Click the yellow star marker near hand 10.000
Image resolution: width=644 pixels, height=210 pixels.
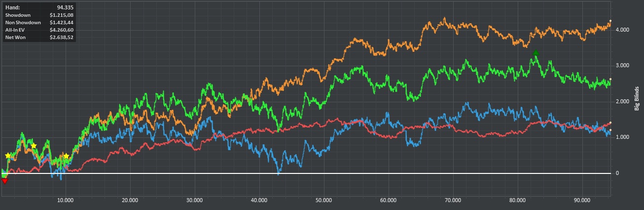pos(66,156)
